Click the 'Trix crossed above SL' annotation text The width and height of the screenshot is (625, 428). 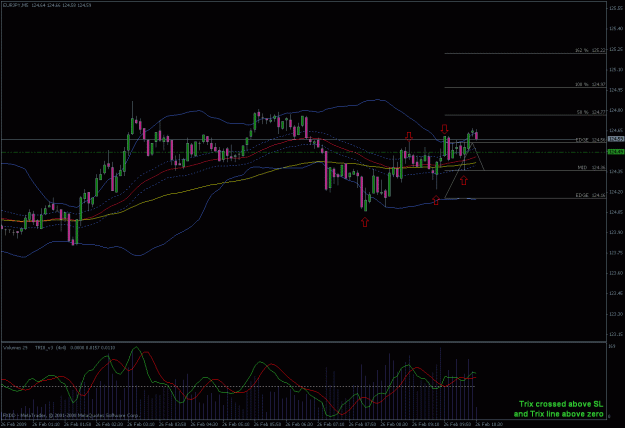pyautogui.click(x=561, y=404)
